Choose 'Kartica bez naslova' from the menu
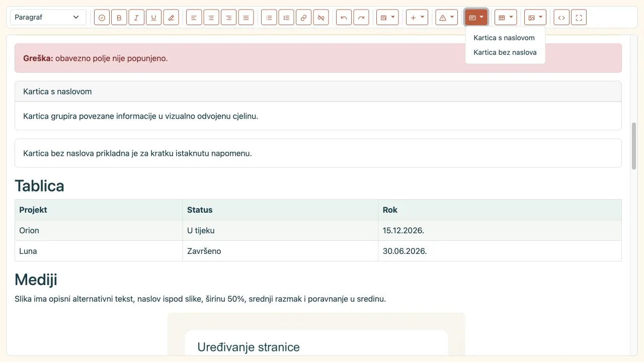Image resolution: width=644 pixels, height=362 pixels. [505, 52]
